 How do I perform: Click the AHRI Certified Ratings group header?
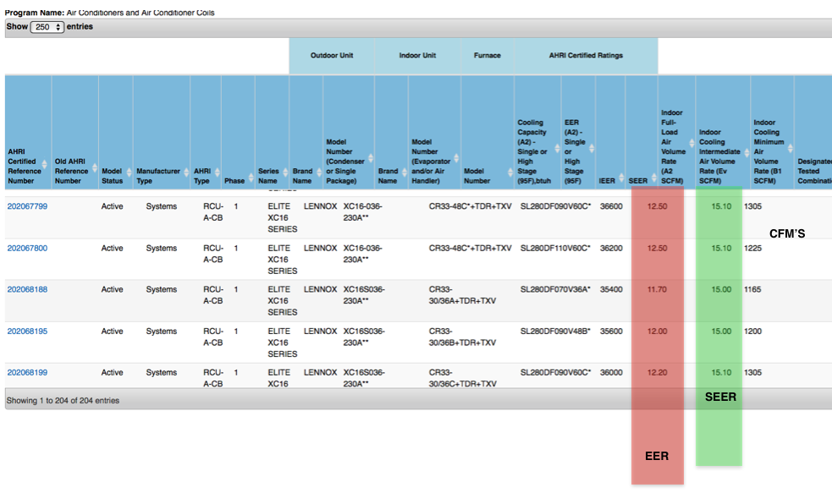coord(585,56)
